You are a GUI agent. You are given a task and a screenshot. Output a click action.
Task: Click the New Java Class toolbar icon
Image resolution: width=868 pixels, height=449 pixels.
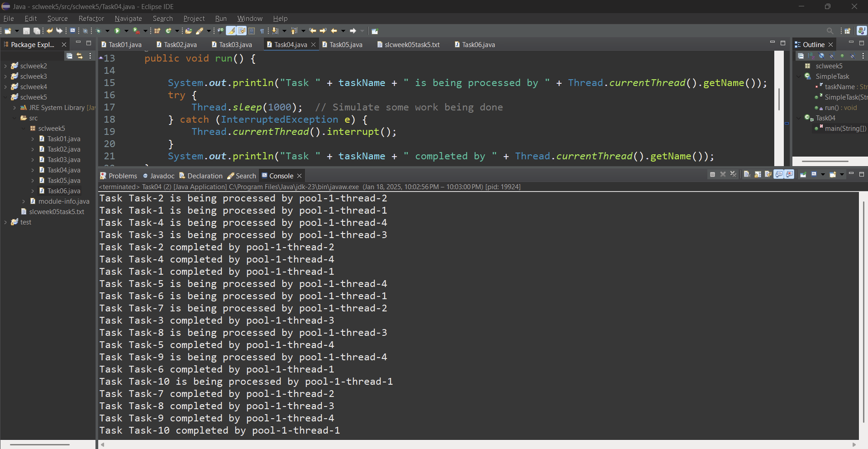click(168, 31)
